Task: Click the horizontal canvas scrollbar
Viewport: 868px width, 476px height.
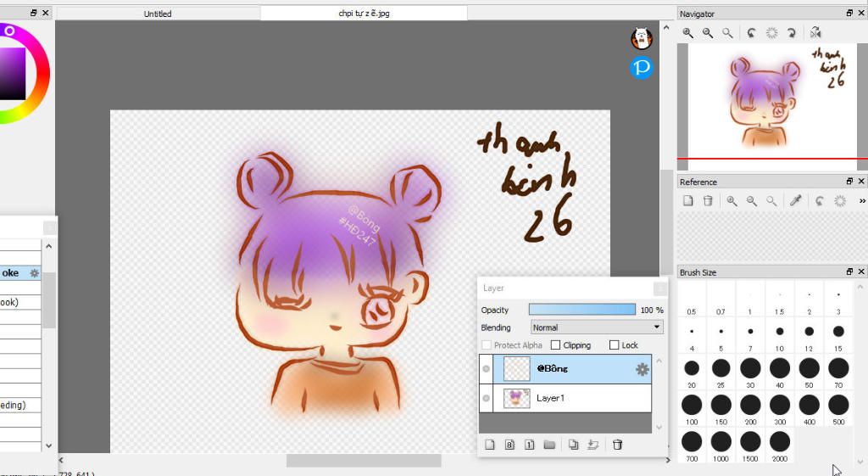Action: (364, 460)
